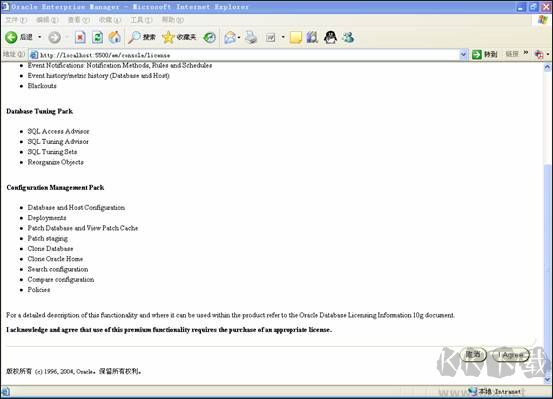Click the Windows flag logo icon

coord(542,20)
